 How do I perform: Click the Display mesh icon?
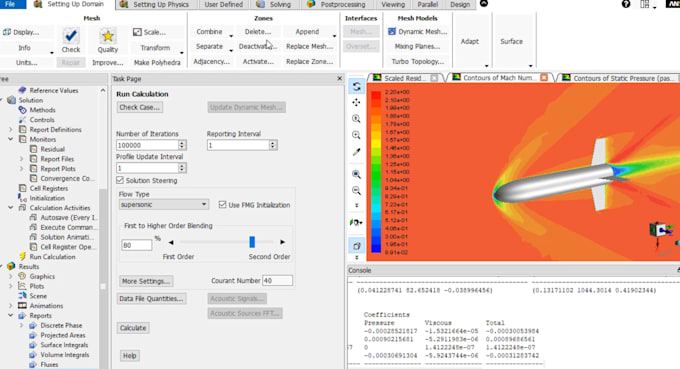(x=7, y=32)
